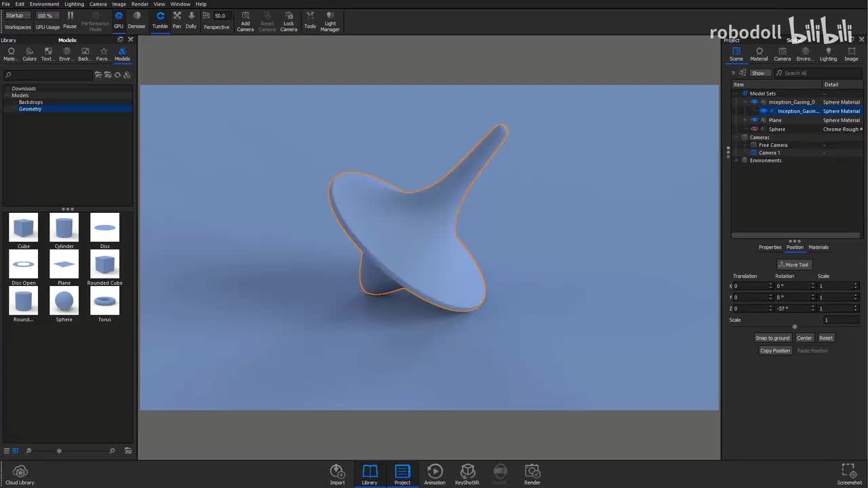Switch to the Properties sub-tab
The height and width of the screenshot is (488, 868).
(770, 247)
